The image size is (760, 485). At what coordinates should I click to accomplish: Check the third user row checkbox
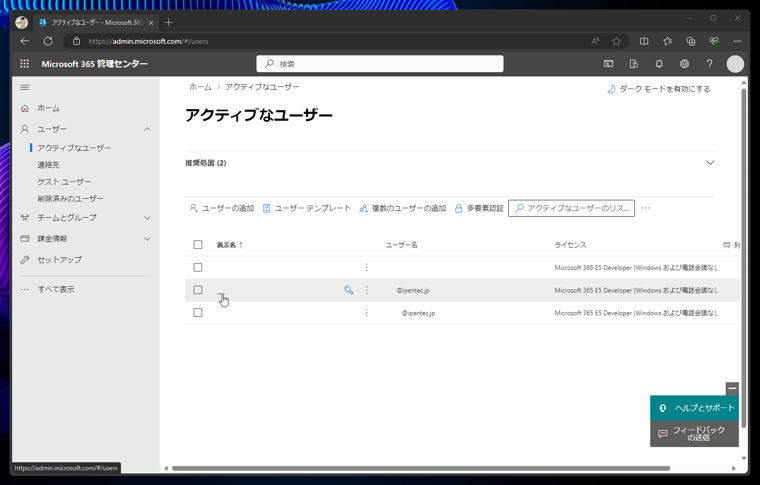pyautogui.click(x=198, y=313)
